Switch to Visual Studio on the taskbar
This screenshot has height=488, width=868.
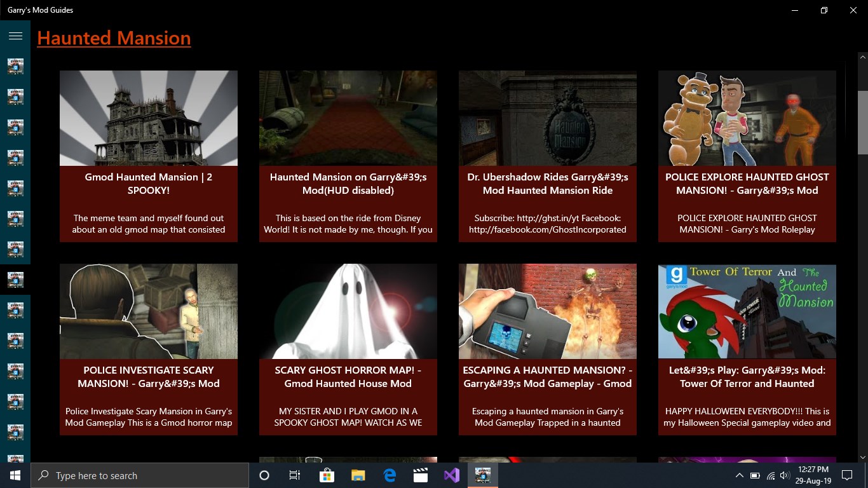tap(452, 475)
